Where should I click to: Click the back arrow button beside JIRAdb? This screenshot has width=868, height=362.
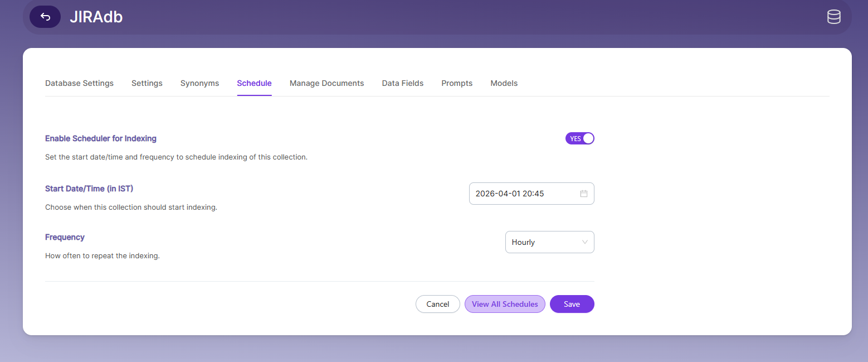point(45,17)
